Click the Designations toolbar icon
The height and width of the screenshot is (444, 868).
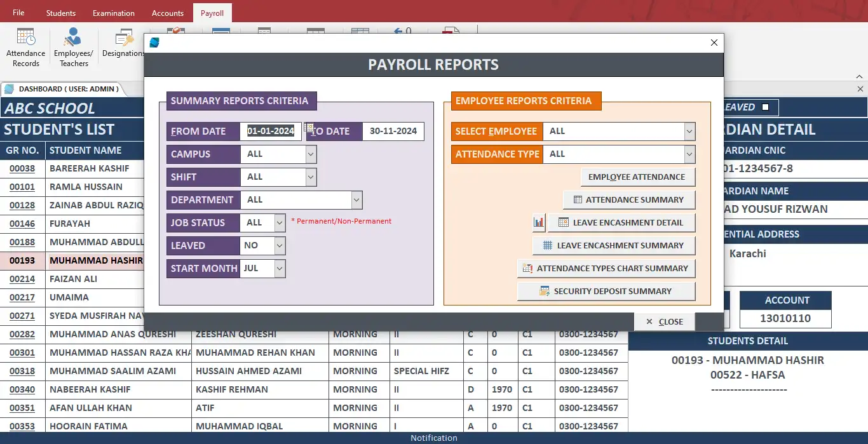[122, 43]
